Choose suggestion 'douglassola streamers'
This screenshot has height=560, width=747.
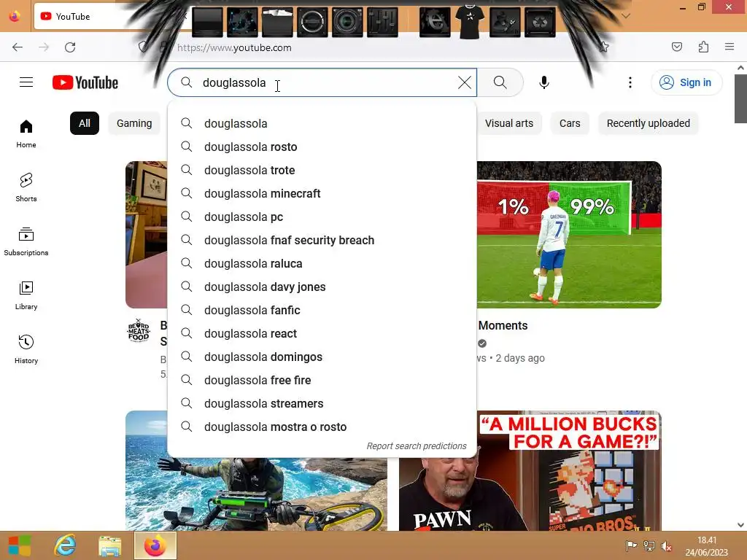(322, 403)
